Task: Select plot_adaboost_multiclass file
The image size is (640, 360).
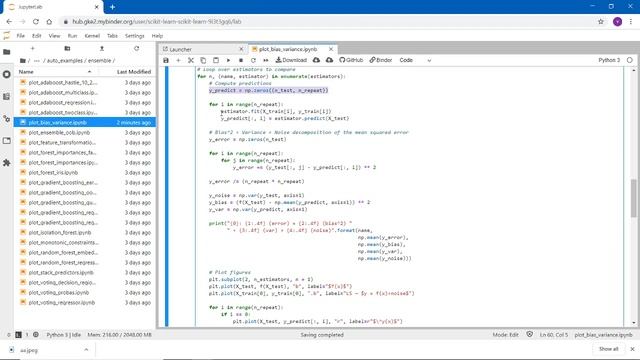Action: click(x=85, y=93)
